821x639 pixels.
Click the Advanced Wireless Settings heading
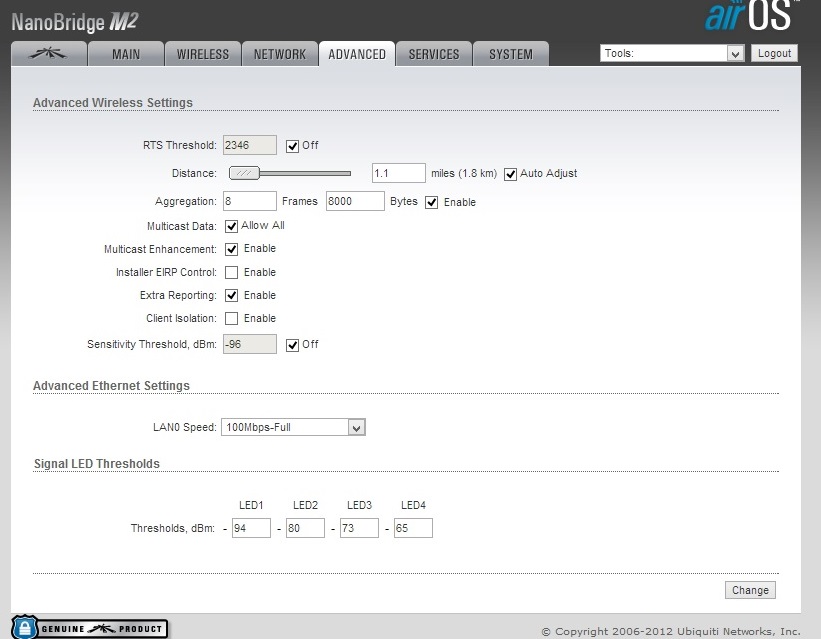coord(113,103)
